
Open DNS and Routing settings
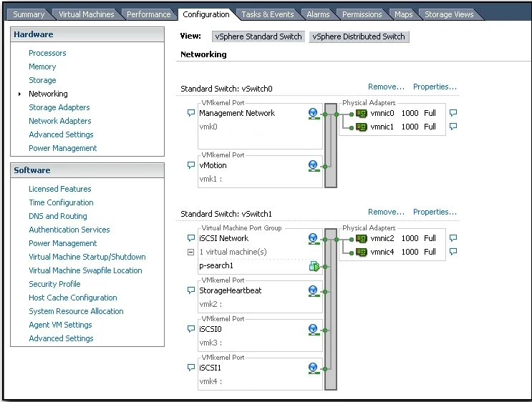(58, 216)
